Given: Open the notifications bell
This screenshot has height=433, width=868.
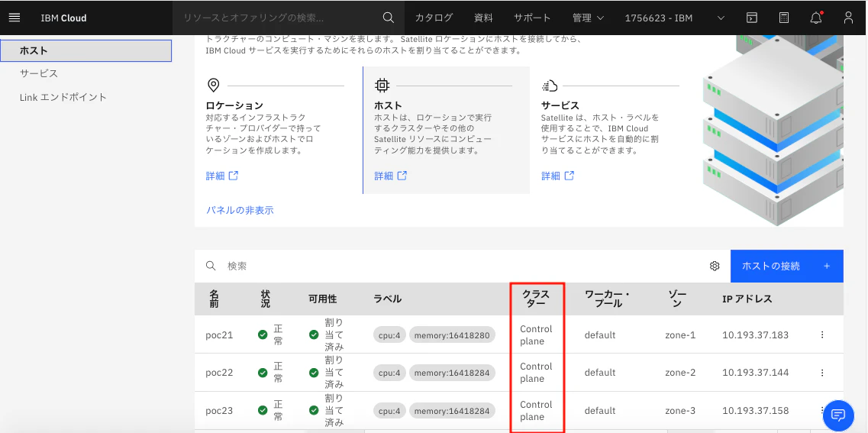Looking at the screenshot, I should 816,18.
